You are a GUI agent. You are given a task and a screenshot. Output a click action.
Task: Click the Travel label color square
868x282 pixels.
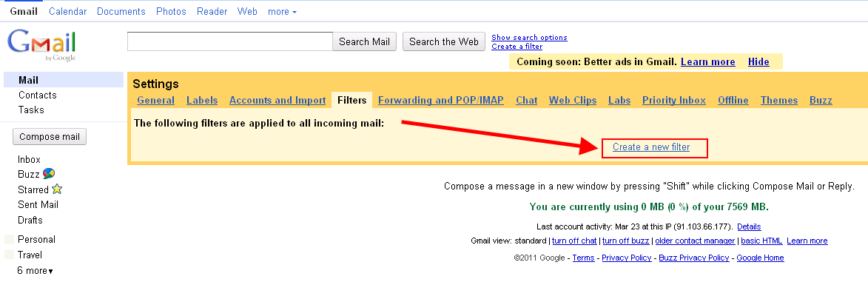point(9,255)
